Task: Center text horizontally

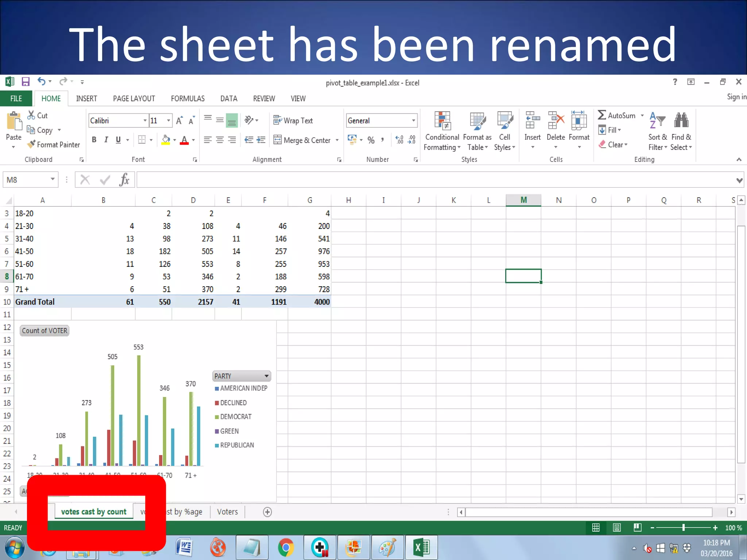Action: coord(220,140)
